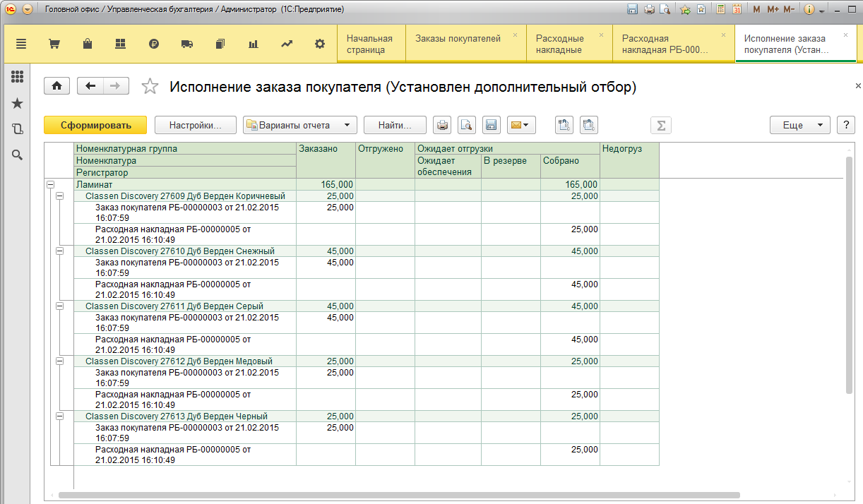Viewport: 863px width, 504px height.
Task: Select the Недогруз column header
Action: pos(629,160)
